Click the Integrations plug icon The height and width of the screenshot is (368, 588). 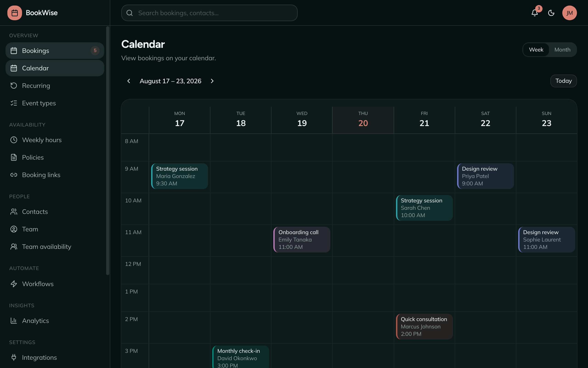pos(14,357)
